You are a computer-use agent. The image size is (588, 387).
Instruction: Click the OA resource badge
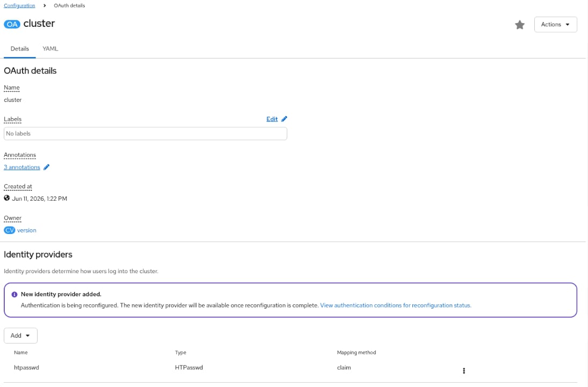coord(12,24)
